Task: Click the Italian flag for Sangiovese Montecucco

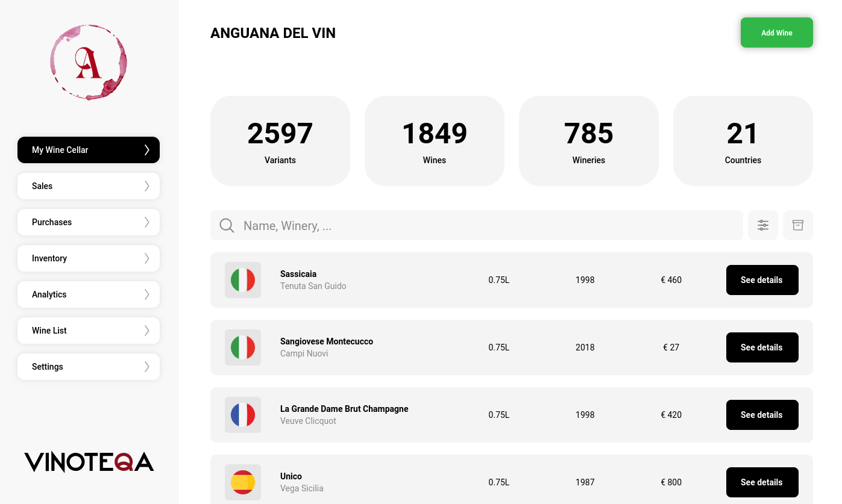Action: pyautogui.click(x=243, y=347)
